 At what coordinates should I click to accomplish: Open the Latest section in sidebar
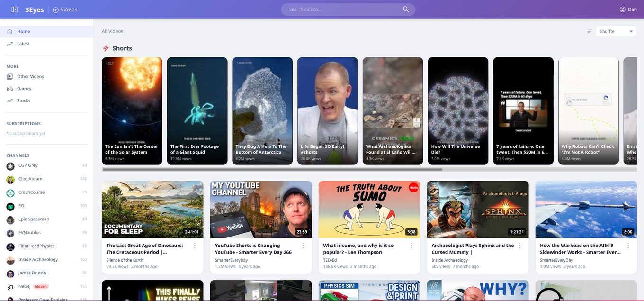tap(46, 44)
